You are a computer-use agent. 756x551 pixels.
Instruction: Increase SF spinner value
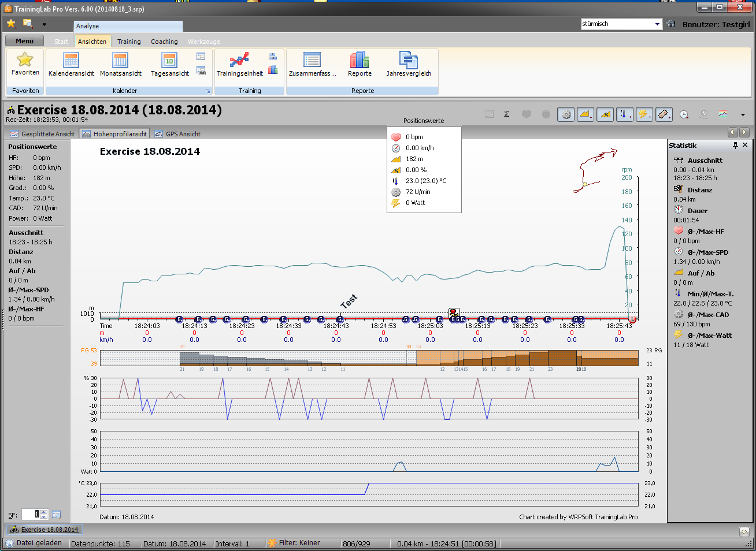pyautogui.click(x=44, y=512)
